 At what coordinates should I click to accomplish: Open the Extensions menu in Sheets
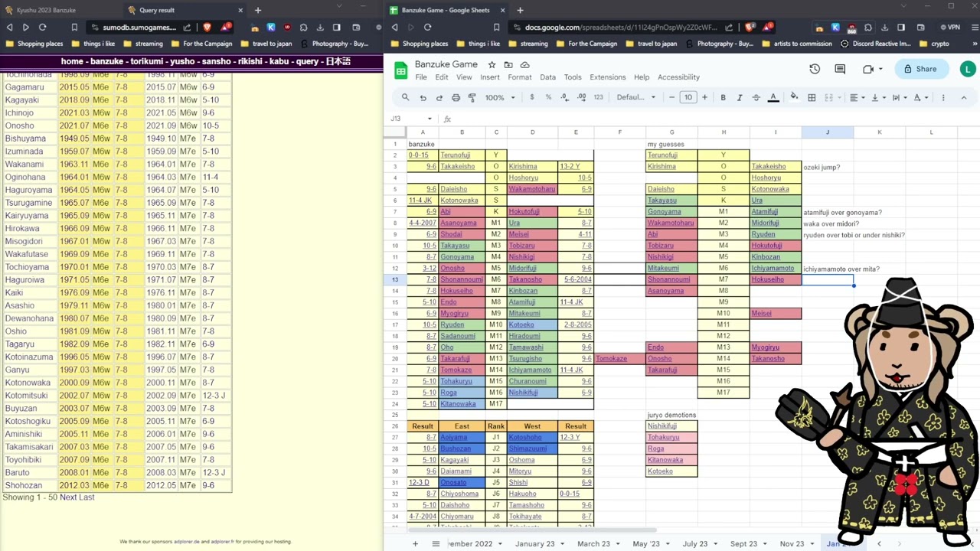(607, 77)
